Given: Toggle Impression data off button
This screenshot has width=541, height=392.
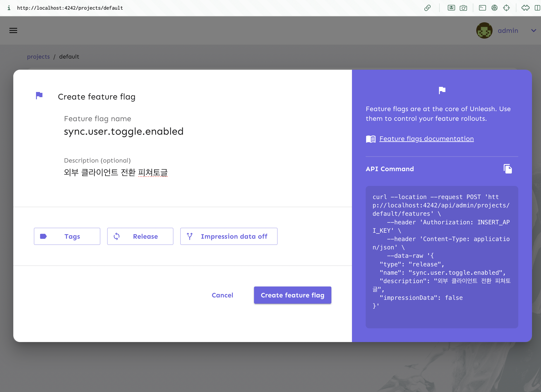Looking at the screenshot, I should point(228,236).
